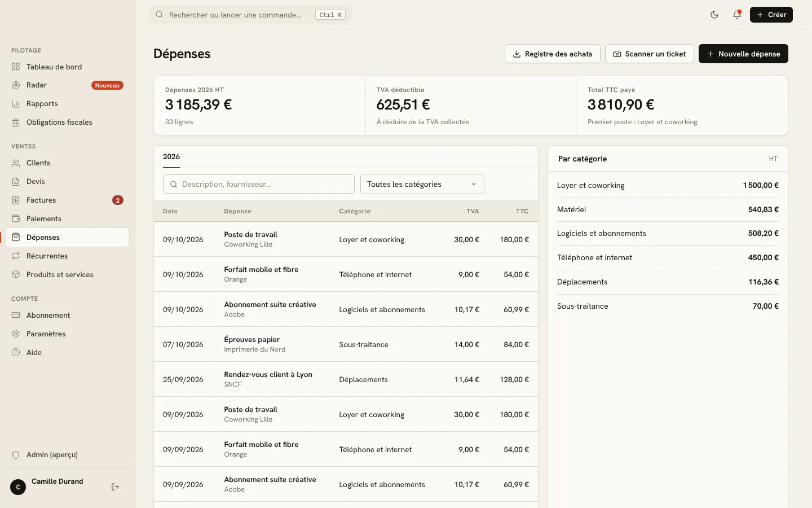Open the Récurrentes repeat icon
The height and width of the screenshot is (508, 812).
coord(16,256)
